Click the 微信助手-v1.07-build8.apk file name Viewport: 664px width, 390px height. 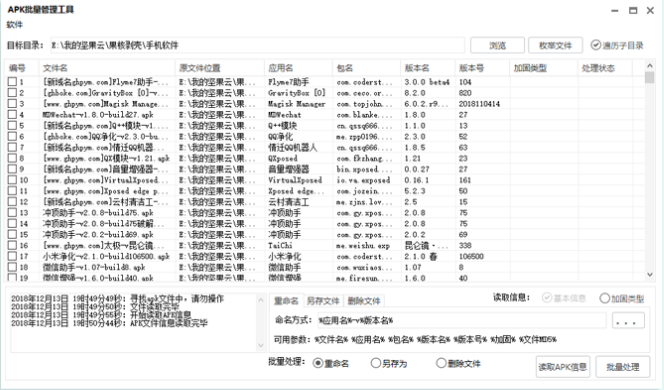coord(94,267)
